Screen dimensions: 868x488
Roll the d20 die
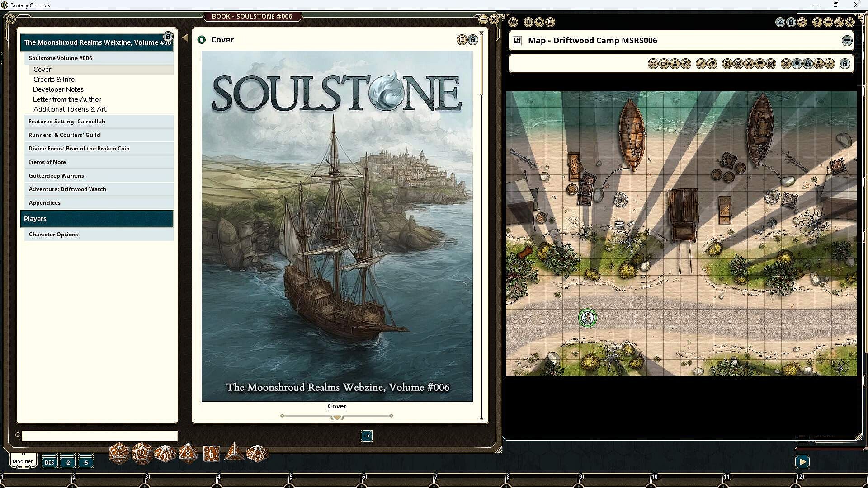click(x=119, y=453)
